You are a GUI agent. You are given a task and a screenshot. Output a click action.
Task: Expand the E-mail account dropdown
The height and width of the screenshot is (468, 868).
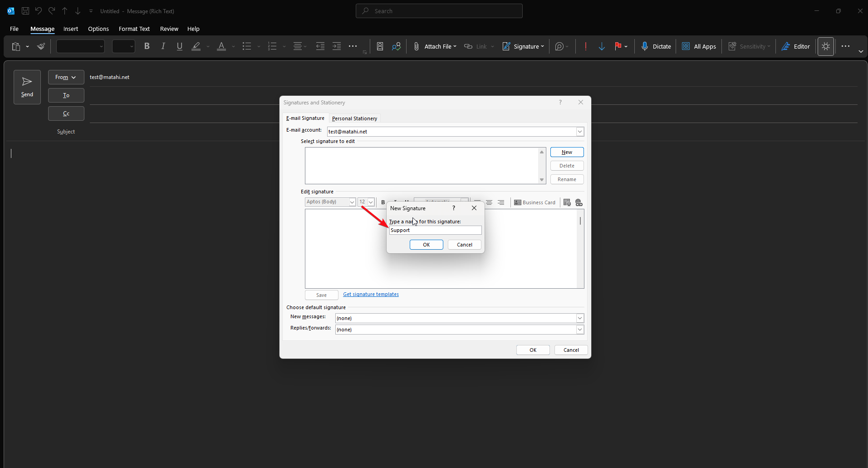(579, 132)
